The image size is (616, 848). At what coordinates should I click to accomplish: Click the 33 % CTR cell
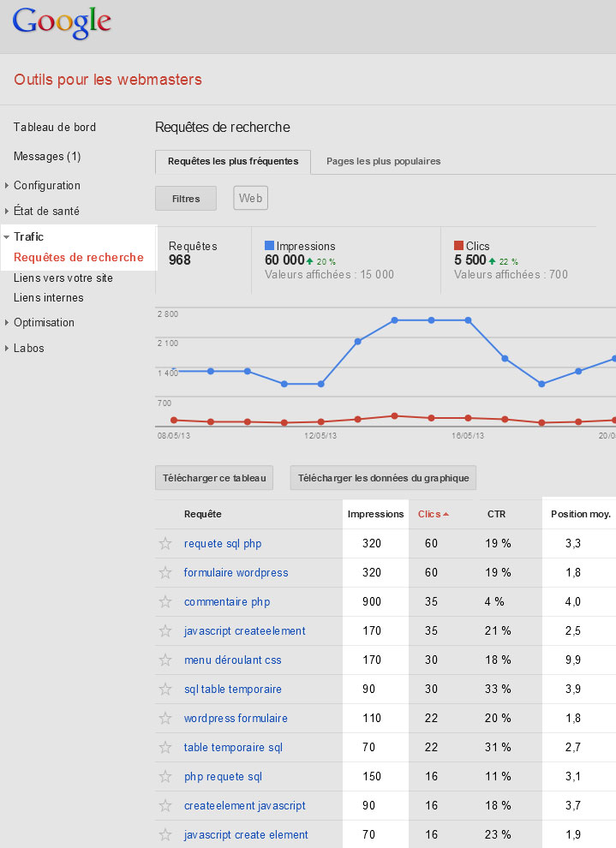point(498,690)
